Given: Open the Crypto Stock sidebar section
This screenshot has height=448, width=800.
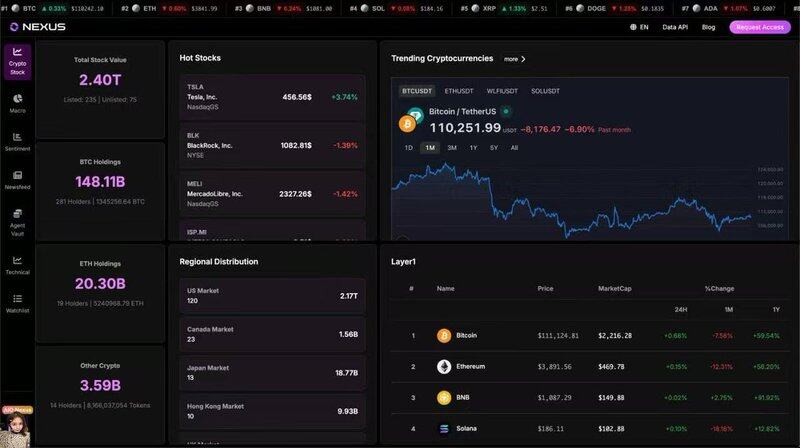Looking at the screenshot, I should click(18, 60).
